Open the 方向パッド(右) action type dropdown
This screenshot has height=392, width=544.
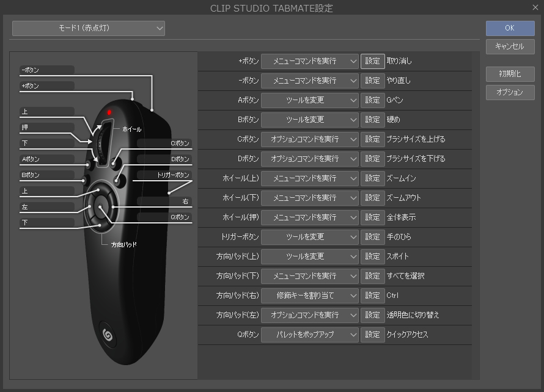click(x=309, y=296)
